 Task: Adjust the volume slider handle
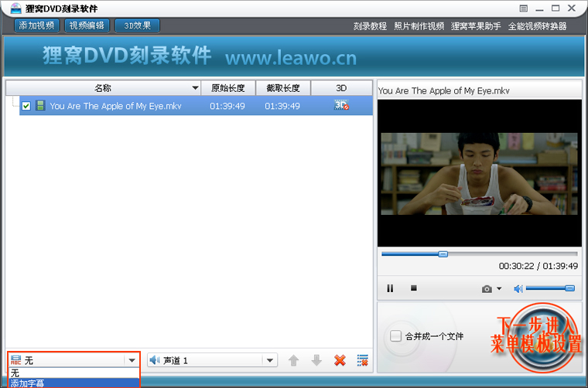click(569, 288)
